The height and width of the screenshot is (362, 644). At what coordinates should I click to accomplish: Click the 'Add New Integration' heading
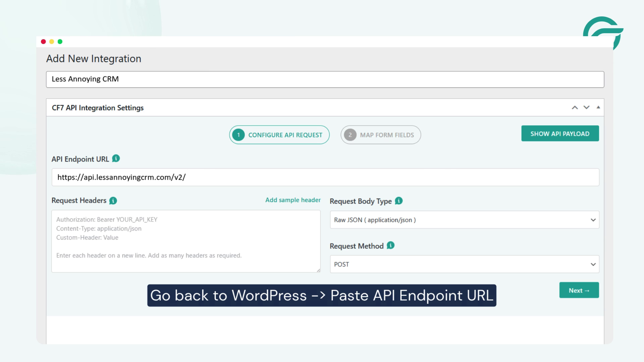(x=94, y=59)
